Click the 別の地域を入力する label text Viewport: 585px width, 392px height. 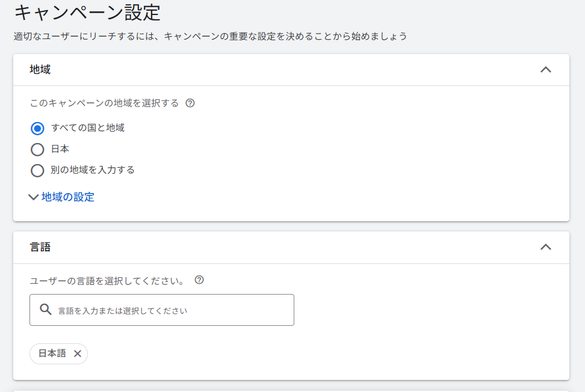pyautogui.click(x=93, y=170)
